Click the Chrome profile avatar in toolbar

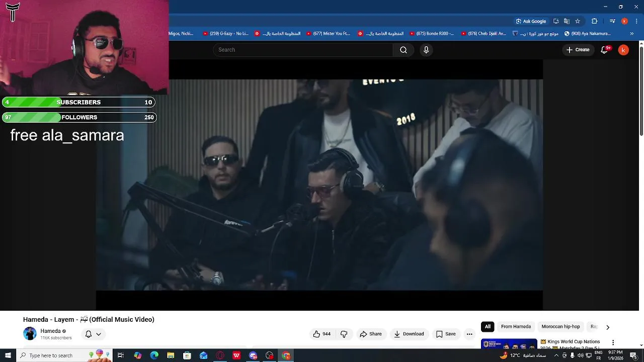pyautogui.click(x=624, y=21)
